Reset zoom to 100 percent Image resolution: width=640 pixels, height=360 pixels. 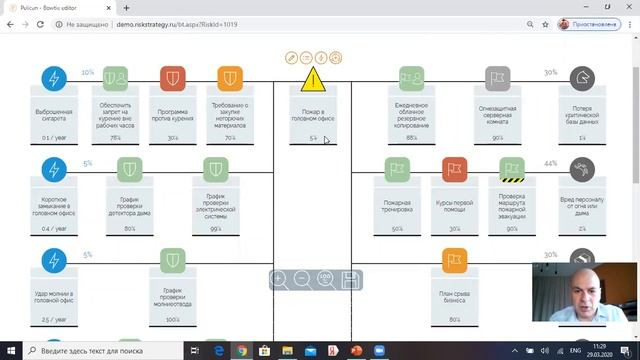tap(326, 280)
